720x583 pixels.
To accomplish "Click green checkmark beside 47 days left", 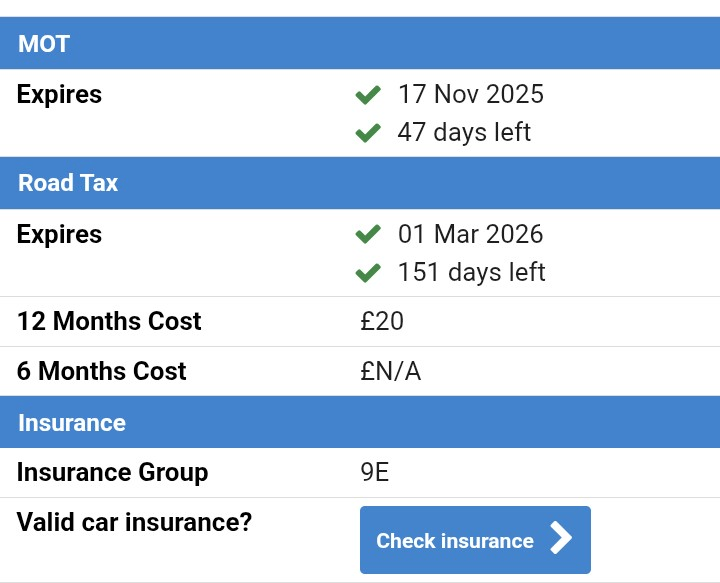I will [368, 132].
